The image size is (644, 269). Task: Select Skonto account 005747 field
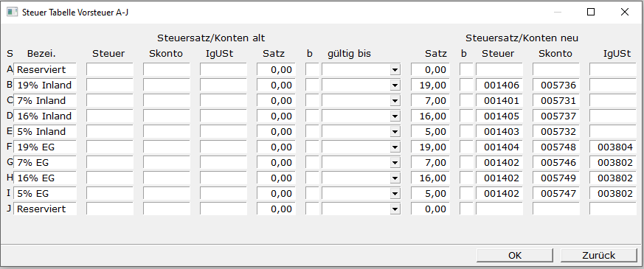(555, 194)
